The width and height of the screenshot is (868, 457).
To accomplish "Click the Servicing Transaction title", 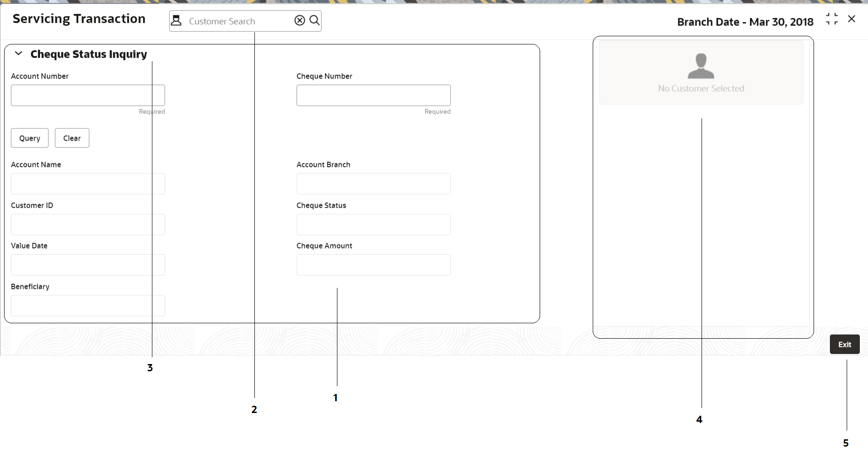I will [x=79, y=19].
